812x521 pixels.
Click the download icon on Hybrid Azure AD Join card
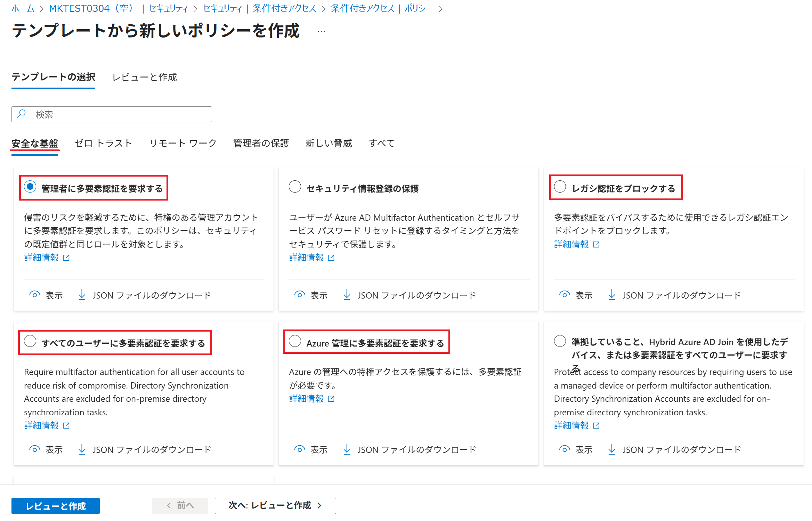click(611, 449)
